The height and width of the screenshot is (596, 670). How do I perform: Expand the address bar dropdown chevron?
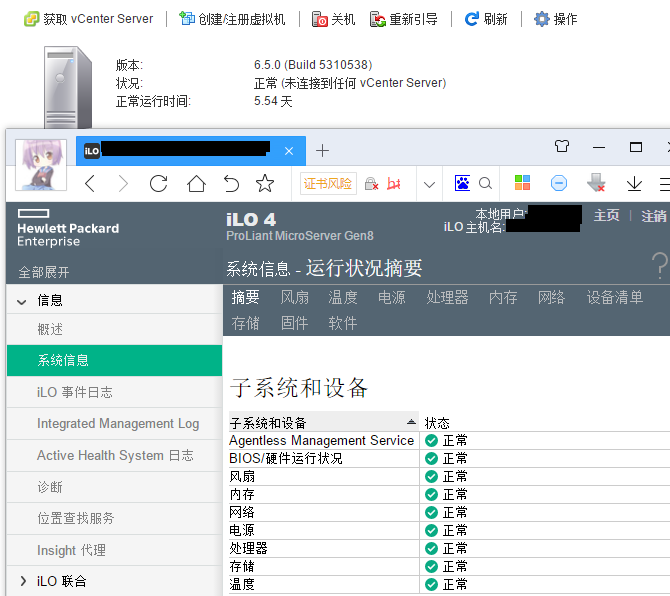tap(429, 185)
